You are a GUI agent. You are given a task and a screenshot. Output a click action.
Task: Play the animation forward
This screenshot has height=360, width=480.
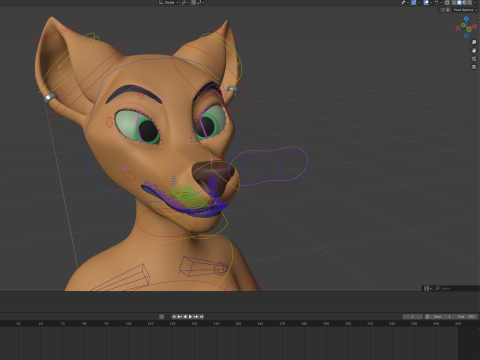click(190, 317)
